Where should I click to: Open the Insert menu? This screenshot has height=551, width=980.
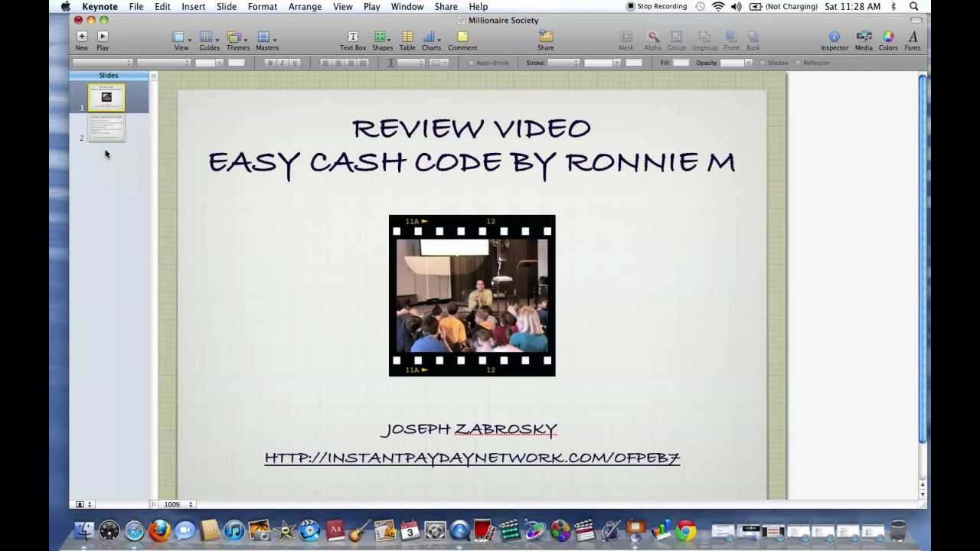click(x=193, y=7)
